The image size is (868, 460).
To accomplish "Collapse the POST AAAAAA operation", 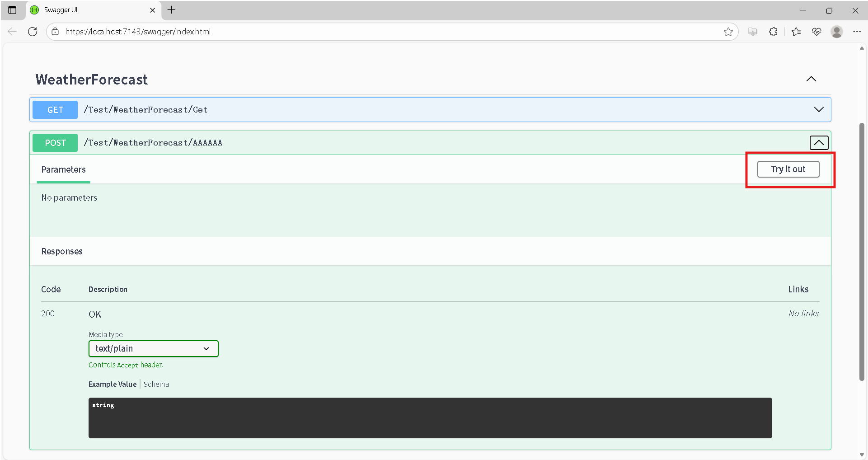I will click(x=819, y=143).
